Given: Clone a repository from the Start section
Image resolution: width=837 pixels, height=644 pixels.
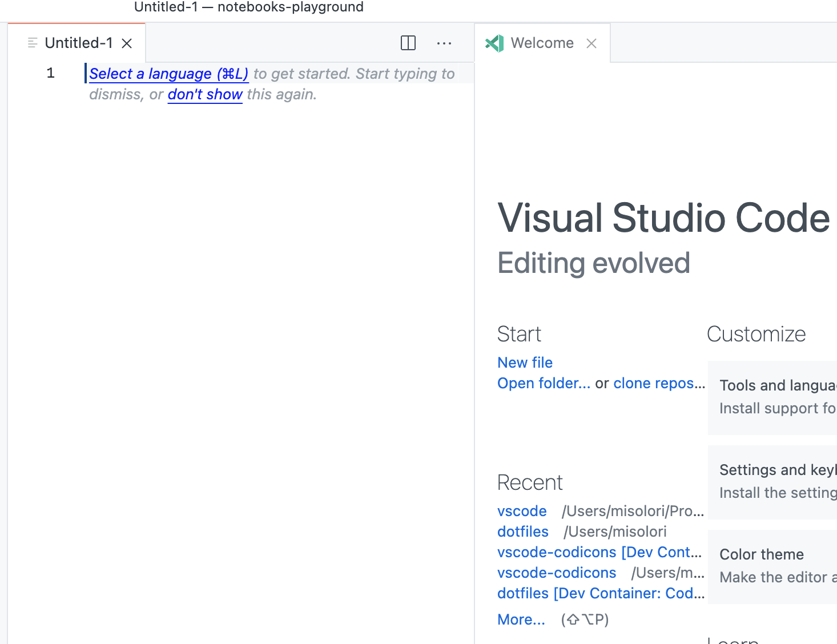Looking at the screenshot, I should click(659, 383).
